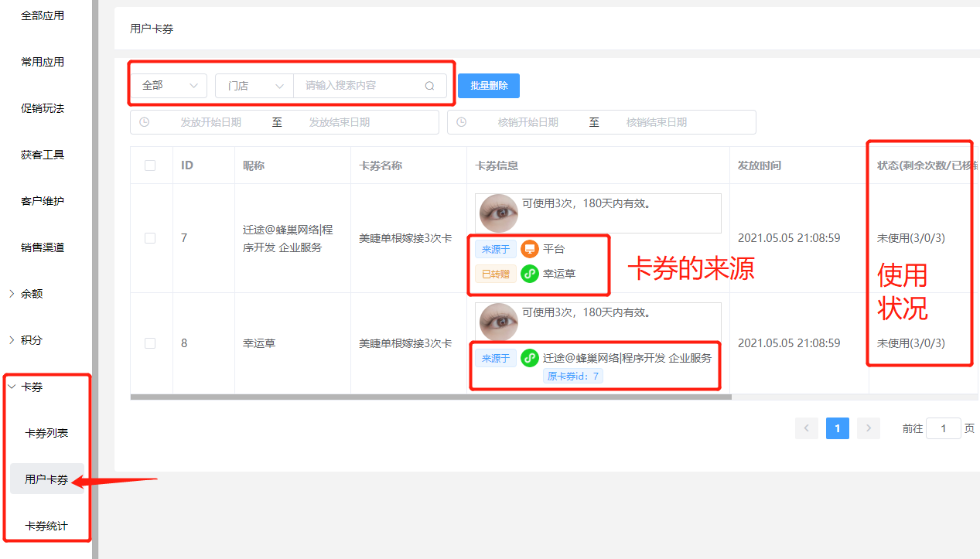Viewport: 980px width, 559px height.
Task: Click page 1 pagination button
Action: pos(837,428)
